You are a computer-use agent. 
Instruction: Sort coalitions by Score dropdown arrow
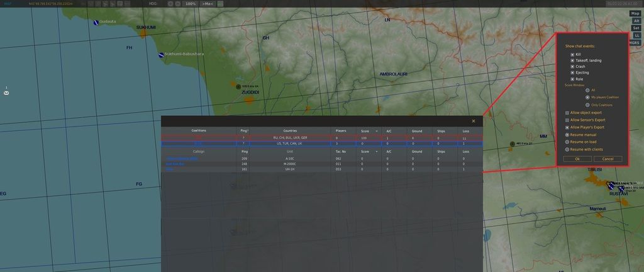(x=377, y=130)
